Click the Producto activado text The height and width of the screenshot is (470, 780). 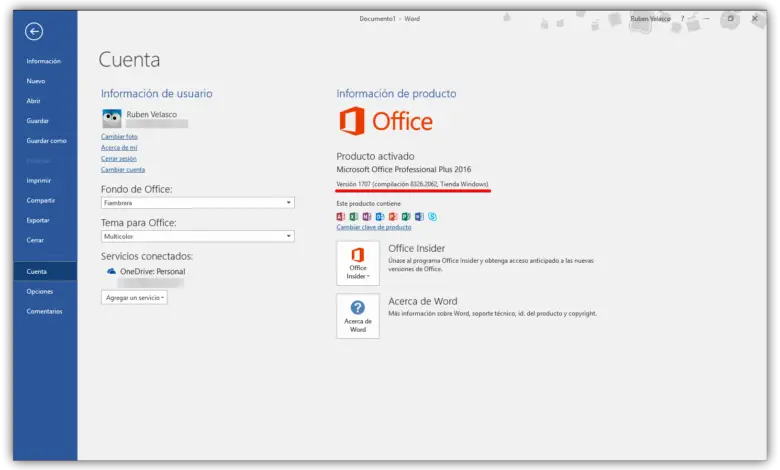point(375,156)
